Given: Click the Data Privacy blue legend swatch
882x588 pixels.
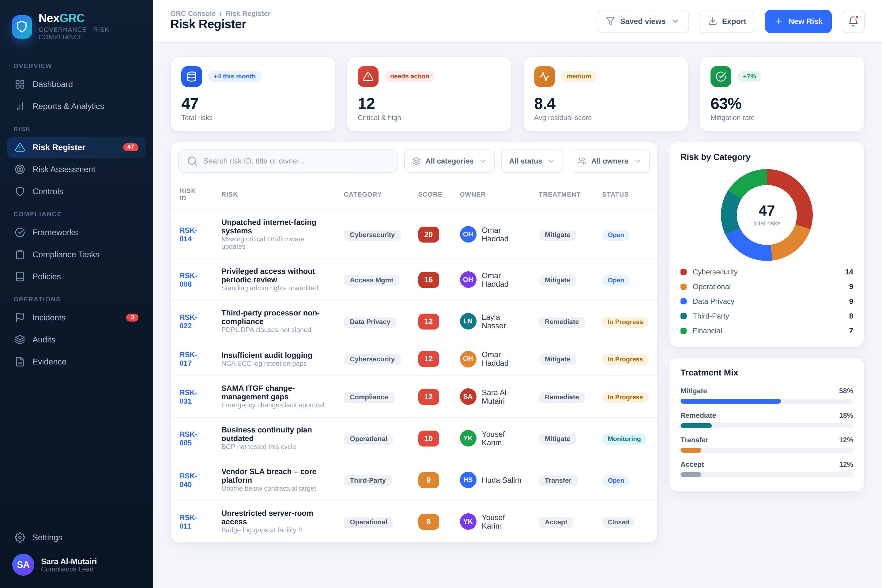Looking at the screenshot, I should pyautogui.click(x=684, y=301).
